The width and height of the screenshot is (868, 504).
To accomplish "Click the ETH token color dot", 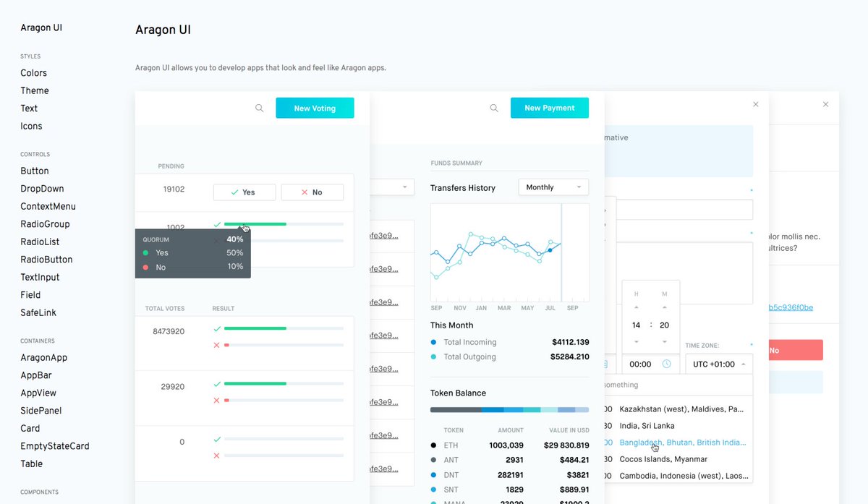I will pyautogui.click(x=433, y=445).
